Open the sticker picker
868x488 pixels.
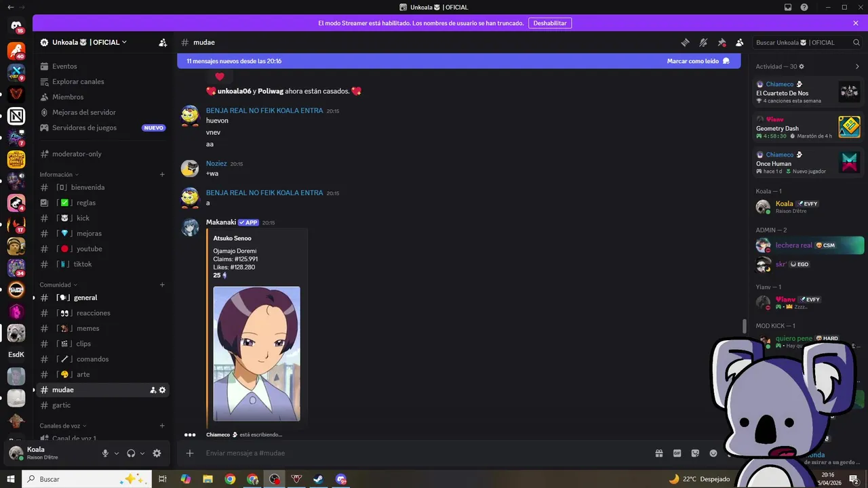coord(695,453)
